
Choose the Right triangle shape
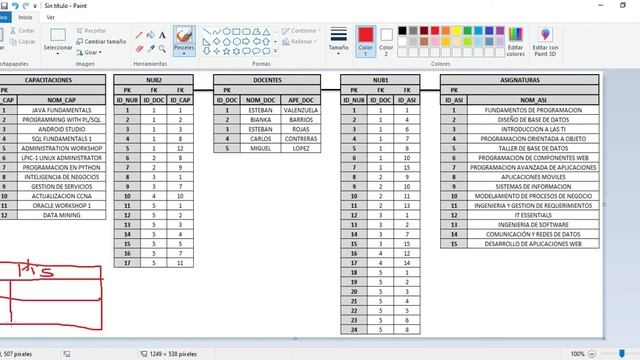[x=207, y=42]
